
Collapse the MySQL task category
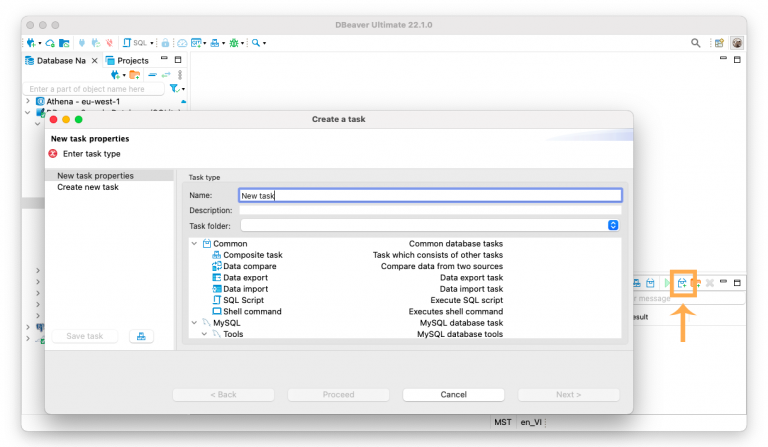[193, 323]
